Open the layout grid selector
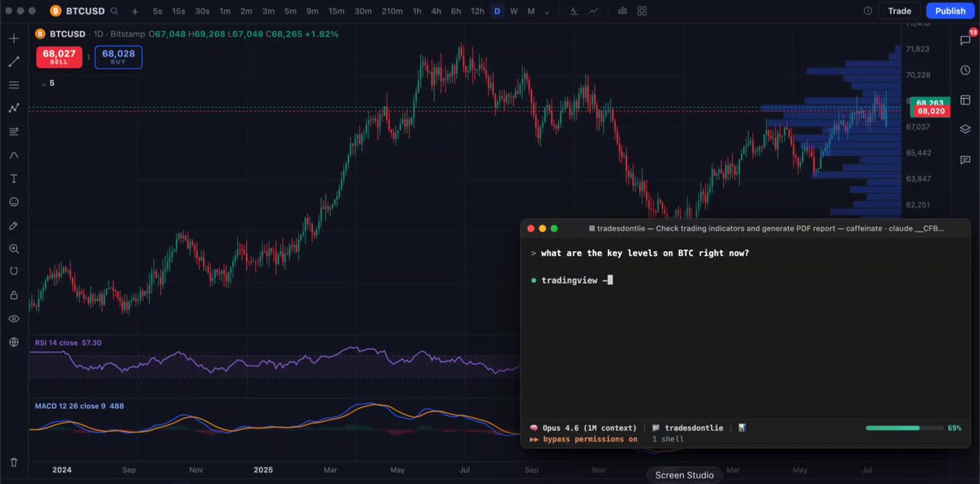 pos(642,11)
